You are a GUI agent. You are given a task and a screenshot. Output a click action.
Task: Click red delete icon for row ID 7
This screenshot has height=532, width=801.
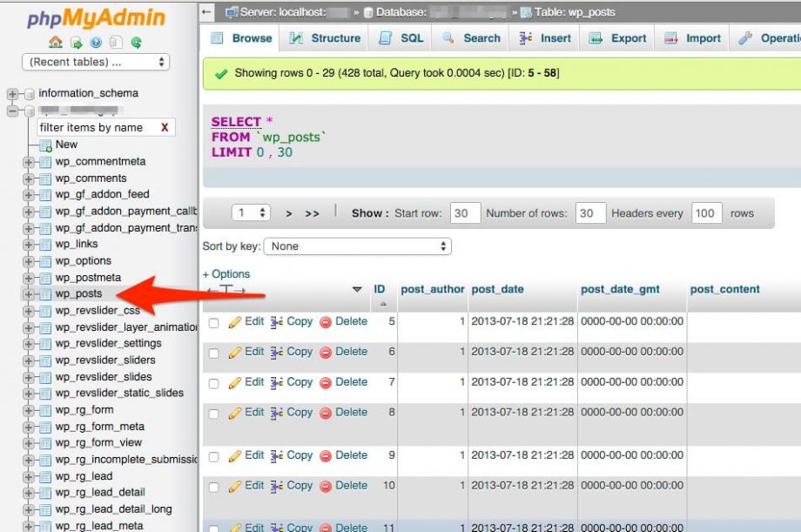tap(326, 383)
